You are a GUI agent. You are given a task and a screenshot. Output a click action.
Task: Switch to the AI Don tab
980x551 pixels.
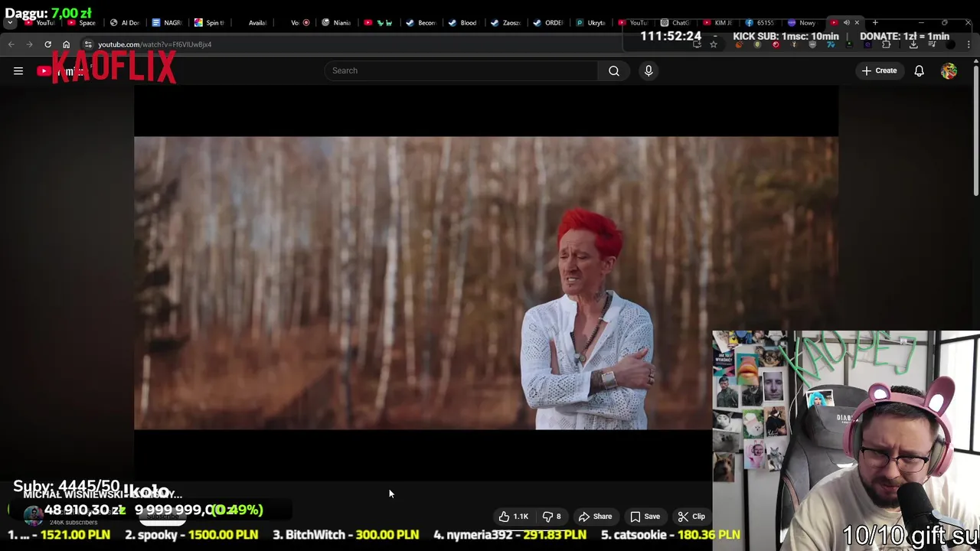click(x=125, y=23)
